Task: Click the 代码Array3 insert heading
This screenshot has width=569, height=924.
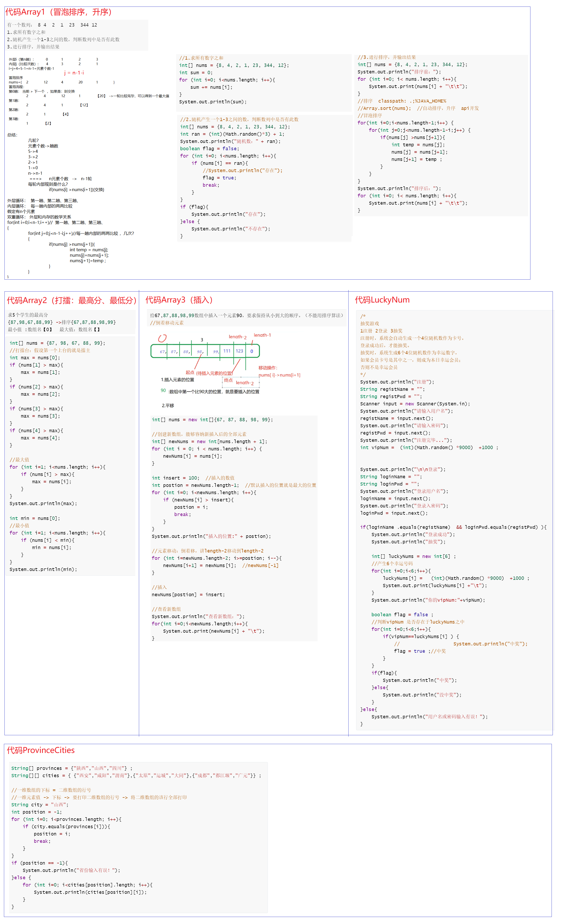Action: 179,300
